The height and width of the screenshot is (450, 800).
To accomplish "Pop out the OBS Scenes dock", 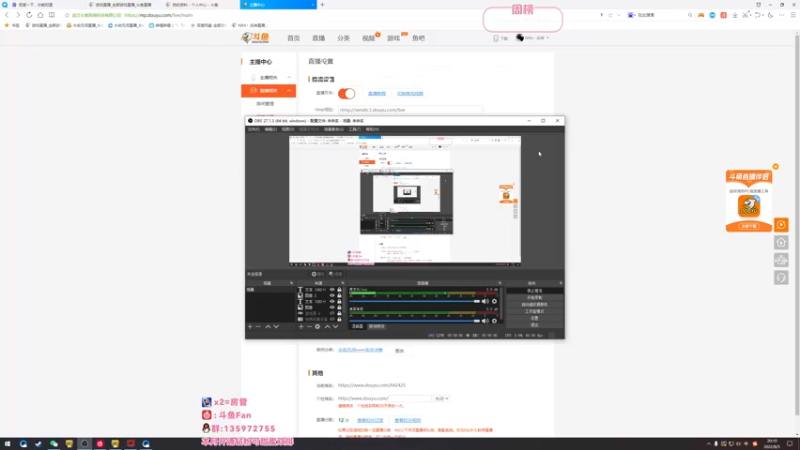I will coord(291,283).
